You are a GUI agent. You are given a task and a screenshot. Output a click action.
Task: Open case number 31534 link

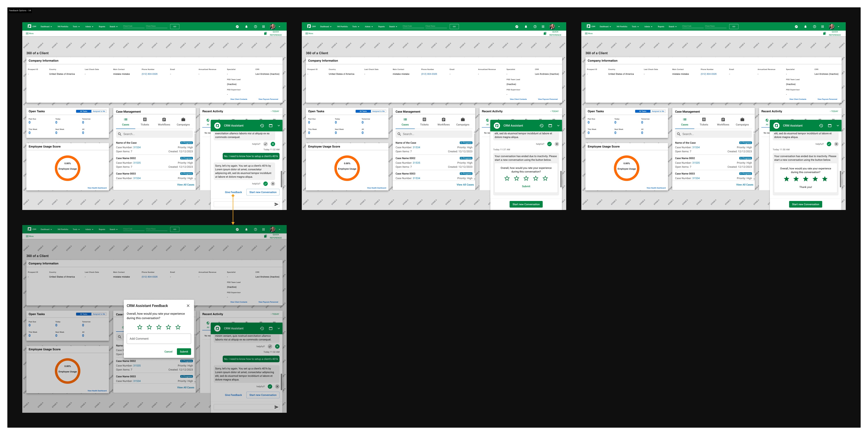pos(137,147)
